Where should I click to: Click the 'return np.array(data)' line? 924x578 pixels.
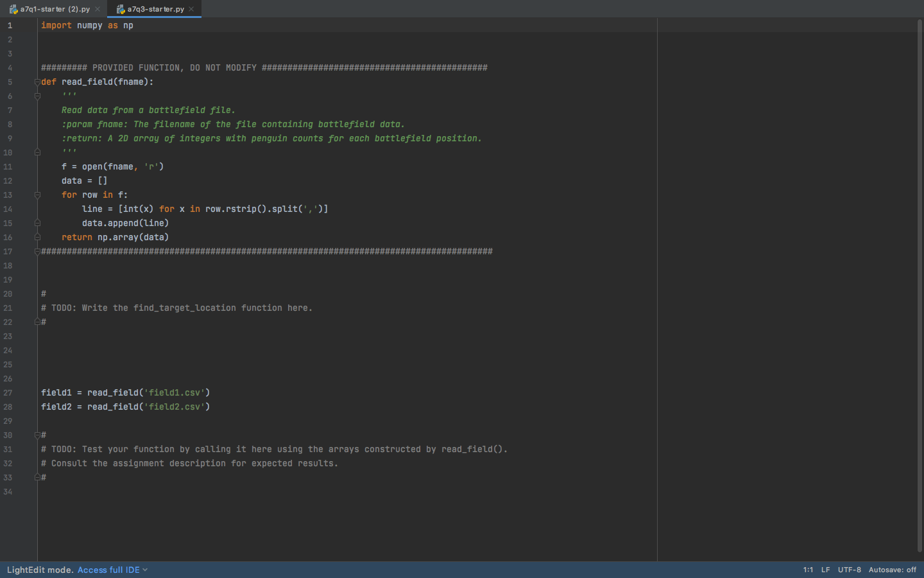116,238
